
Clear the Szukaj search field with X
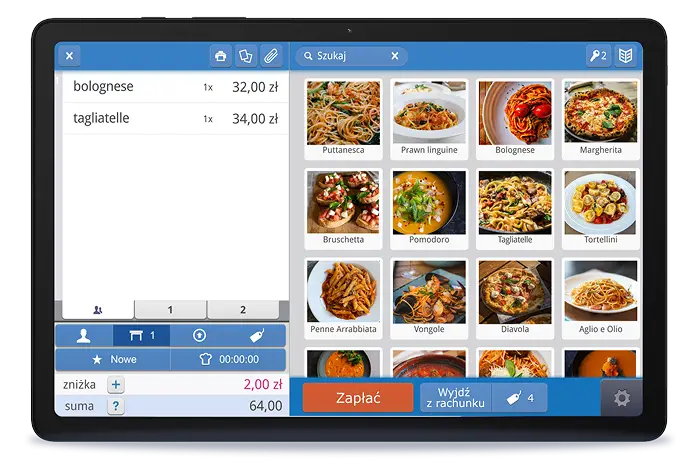394,56
